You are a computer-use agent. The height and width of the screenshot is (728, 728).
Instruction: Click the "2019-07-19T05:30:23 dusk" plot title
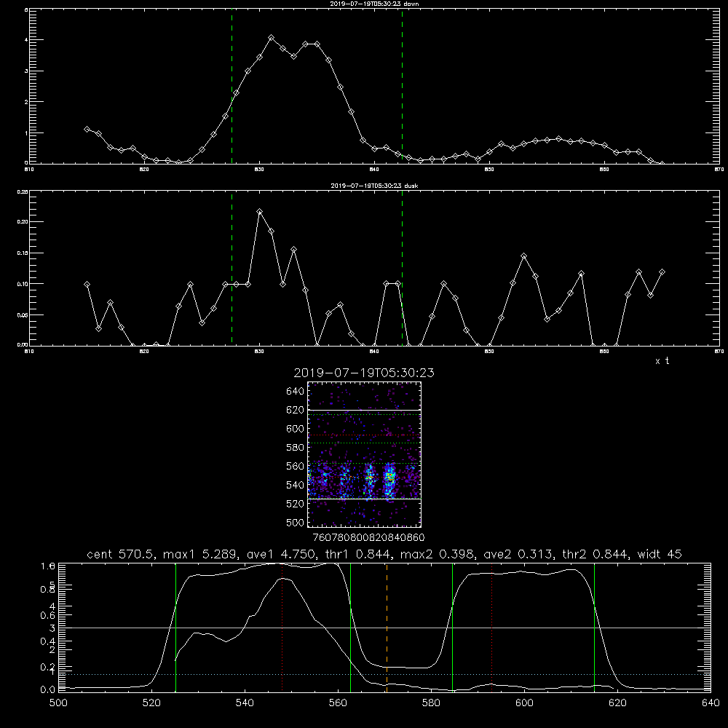[374, 186]
